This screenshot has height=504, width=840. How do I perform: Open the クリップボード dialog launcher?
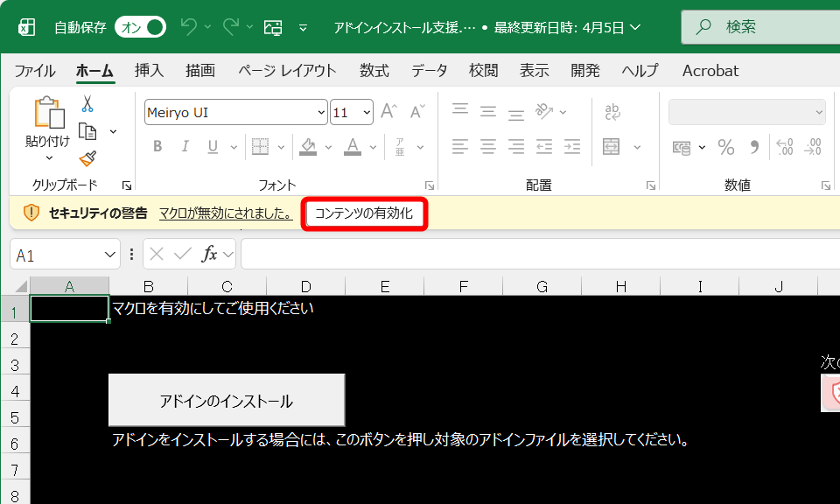126,185
